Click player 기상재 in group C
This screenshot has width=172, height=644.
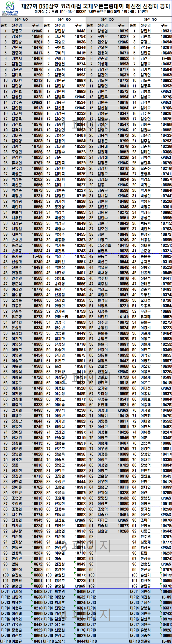[x=103, y=64]
